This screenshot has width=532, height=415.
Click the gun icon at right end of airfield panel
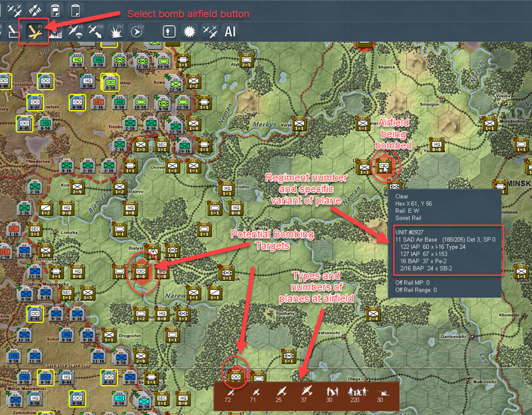tap(383, 393)
